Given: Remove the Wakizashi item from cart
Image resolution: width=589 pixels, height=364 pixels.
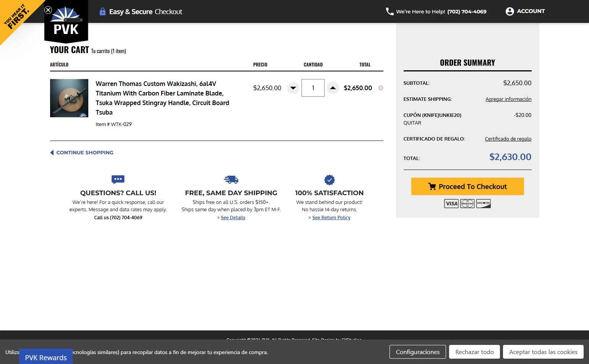Looking at the screenshot, I should pyautogui.click(x=381, y=88).
